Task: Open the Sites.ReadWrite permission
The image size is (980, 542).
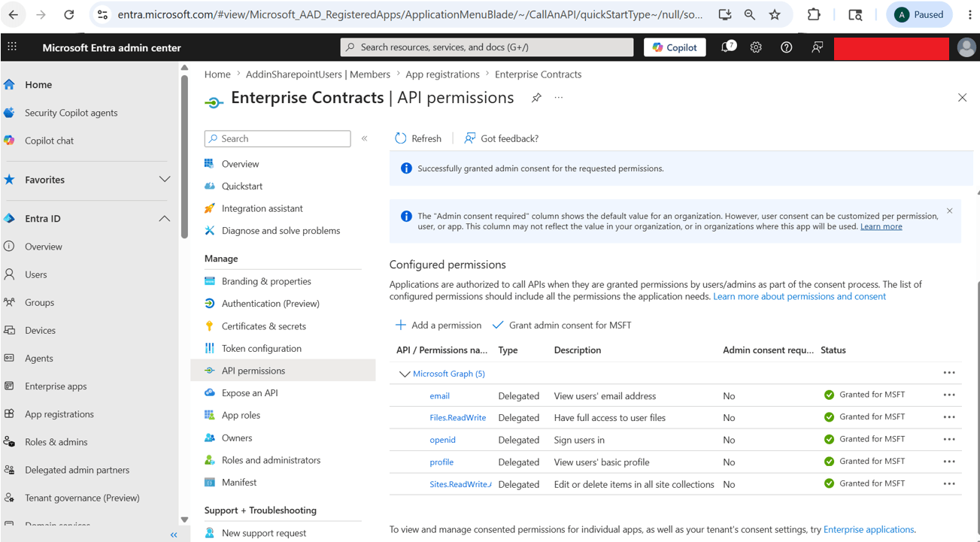Action: 460,484
